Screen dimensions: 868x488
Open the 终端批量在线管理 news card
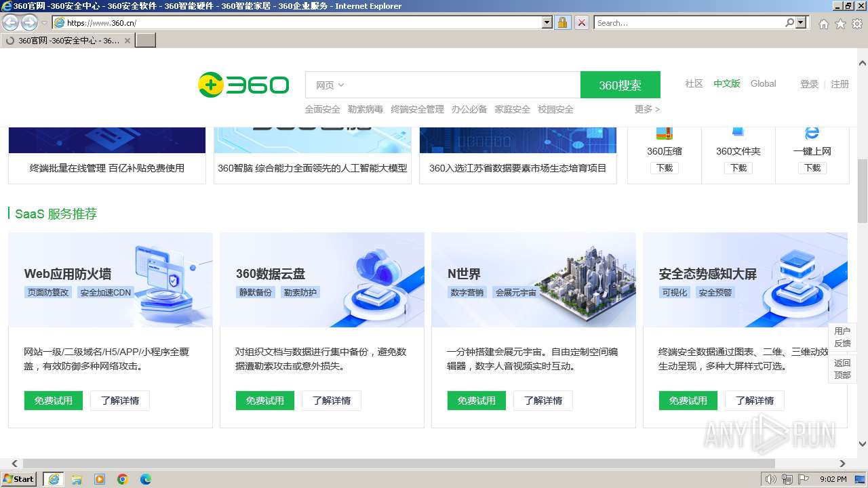click(x=107, y=155)
